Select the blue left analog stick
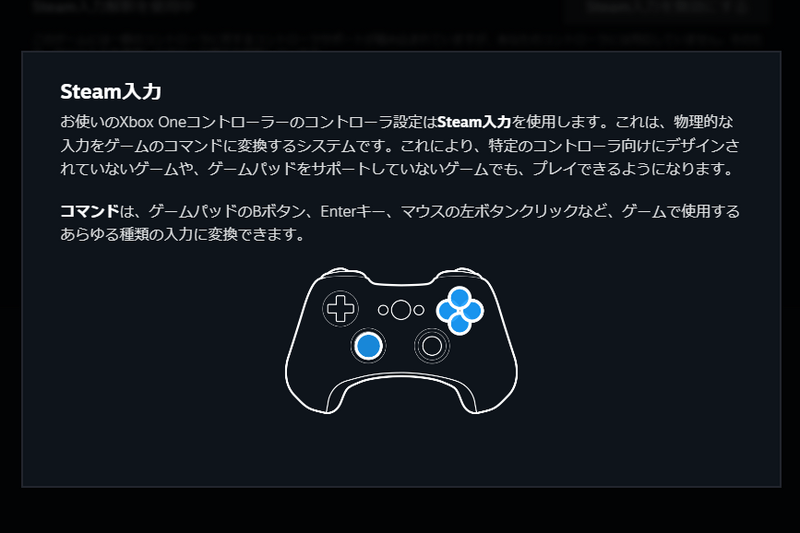800x533 pixels. click(368, 346)
